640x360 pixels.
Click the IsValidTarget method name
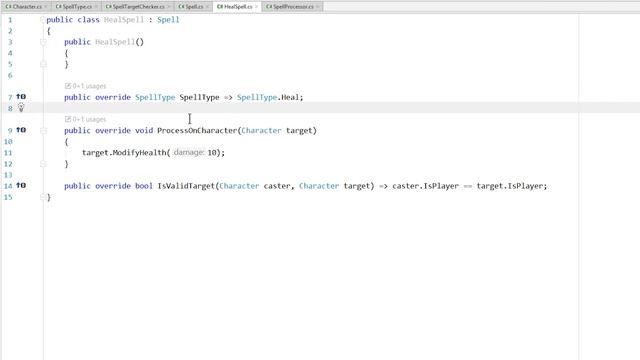click(x=186, y=186)
